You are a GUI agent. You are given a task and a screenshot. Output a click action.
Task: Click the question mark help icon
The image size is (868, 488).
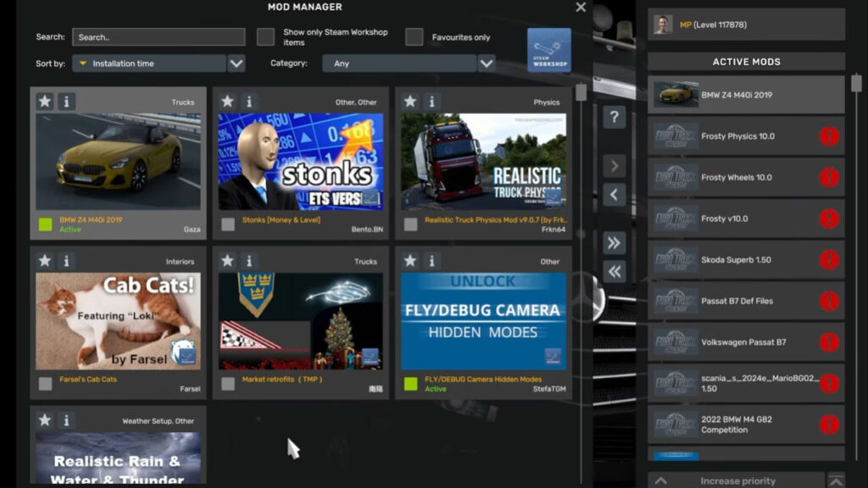click(615, 117)
